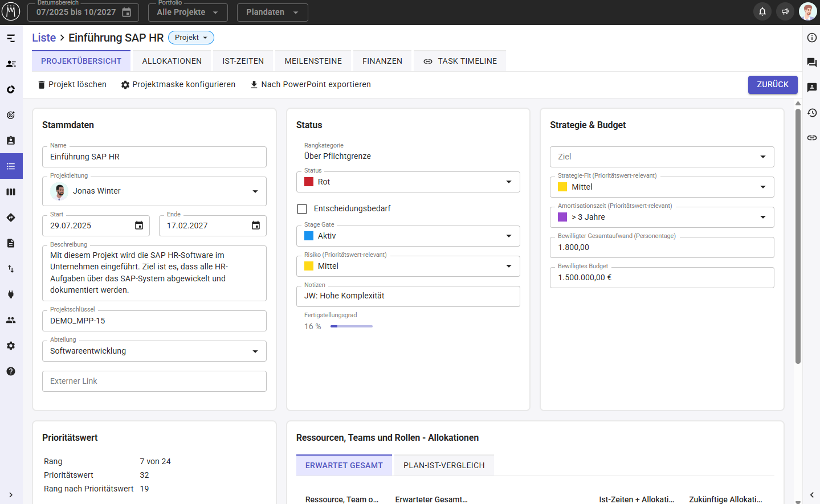Click the Start date calendar icon
This screenshot has height=504, width=820.
tap(139, 226)
